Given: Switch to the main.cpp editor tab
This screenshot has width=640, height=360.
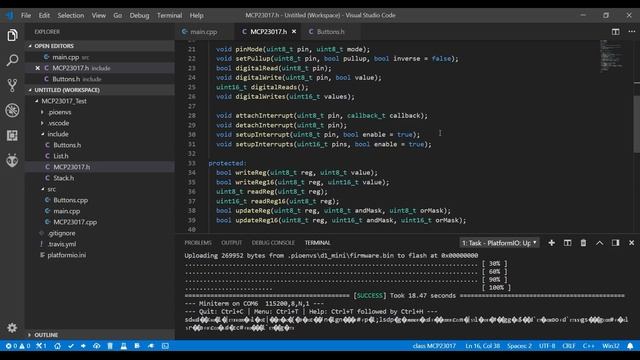Looking at the screenshot, I should tap(204, 31).
